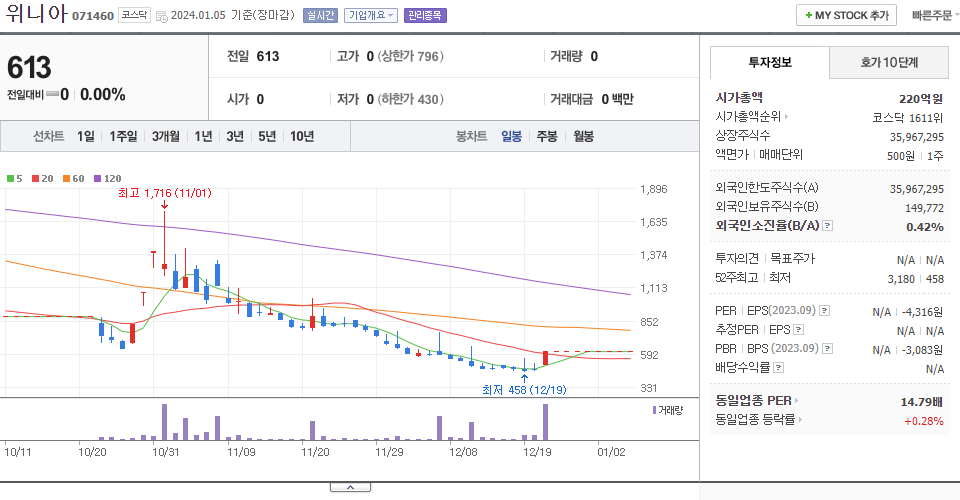Click the stock code 071460
Viewport: 960px width, 500px height.
pyautogui.click(x=93, y=16)
